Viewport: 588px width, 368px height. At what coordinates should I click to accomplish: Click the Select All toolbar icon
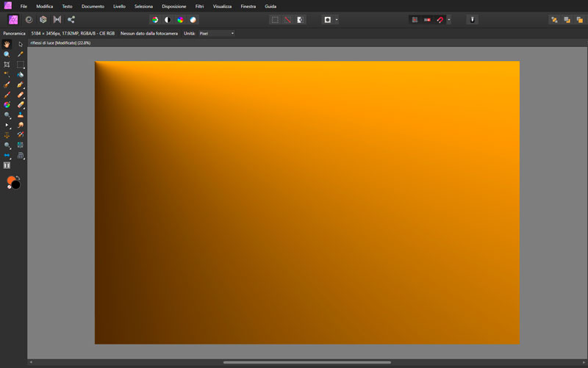click(x=275, y=20)
